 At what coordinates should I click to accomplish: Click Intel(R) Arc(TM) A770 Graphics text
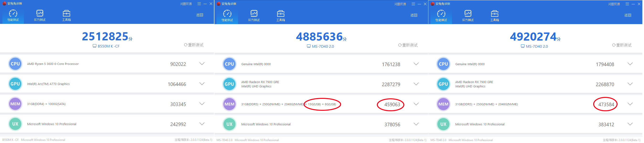pos(48,84)
